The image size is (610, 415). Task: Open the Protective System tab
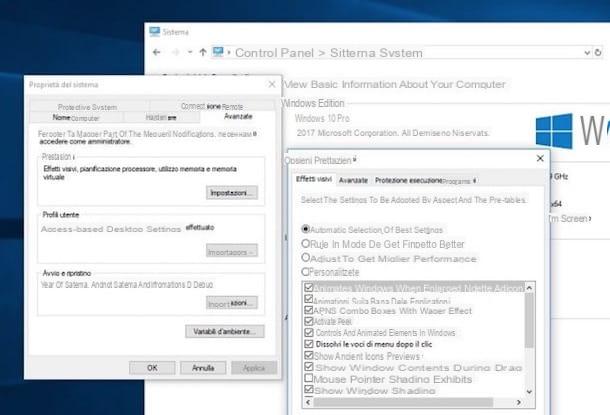point(88,107)
